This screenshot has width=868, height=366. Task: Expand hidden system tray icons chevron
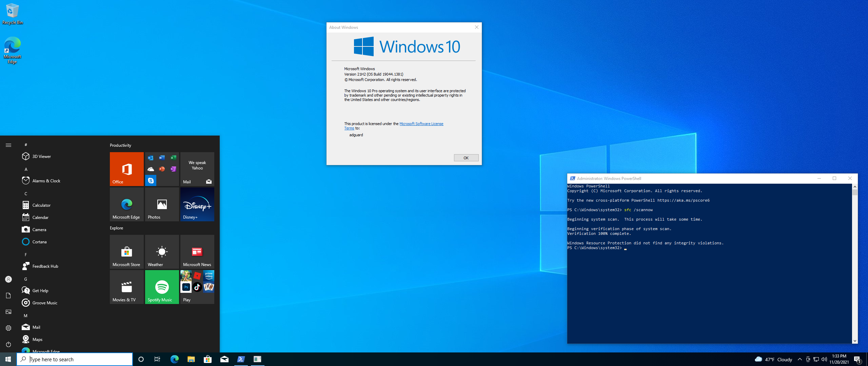(800, 359)
